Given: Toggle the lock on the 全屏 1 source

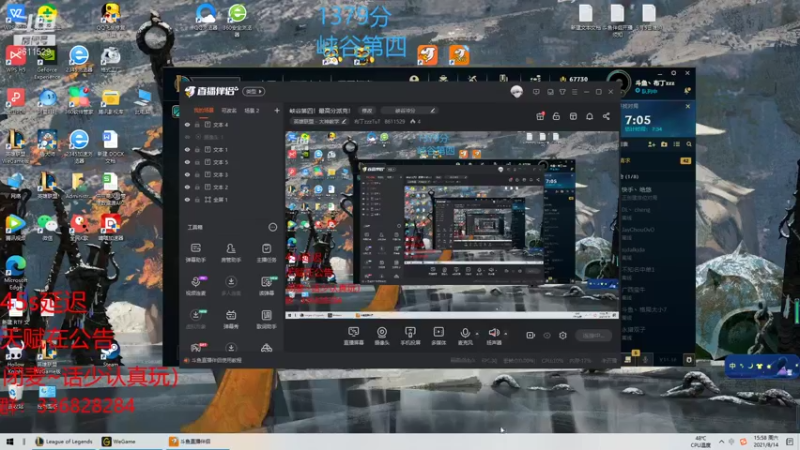Looking at the screenshot, I should tap(197, 200).
